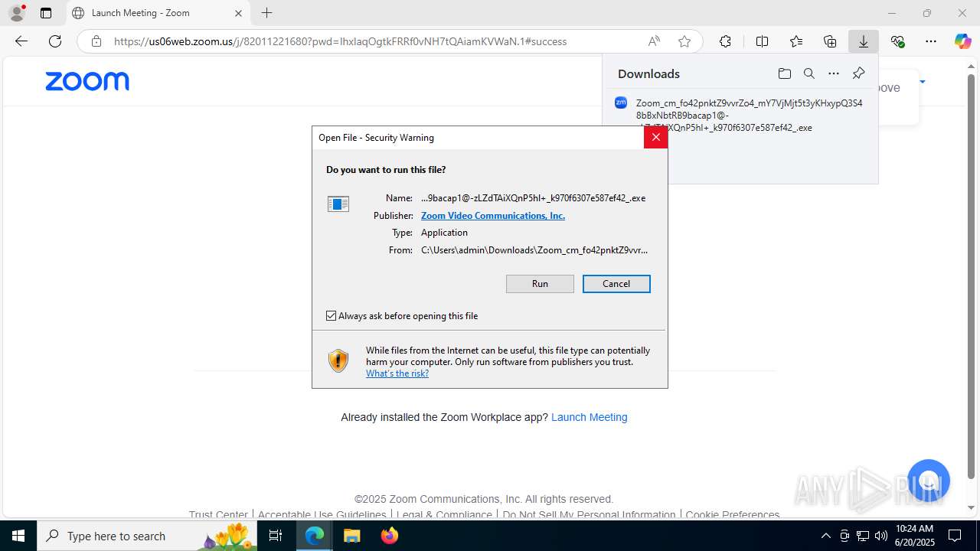Open the notifications center icon
The height and width of the screenshot is (551, 980).
tap(955, 536)
